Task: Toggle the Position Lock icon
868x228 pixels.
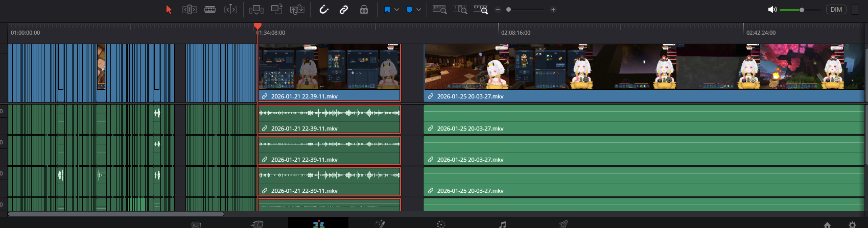Action: click(364, 10)
